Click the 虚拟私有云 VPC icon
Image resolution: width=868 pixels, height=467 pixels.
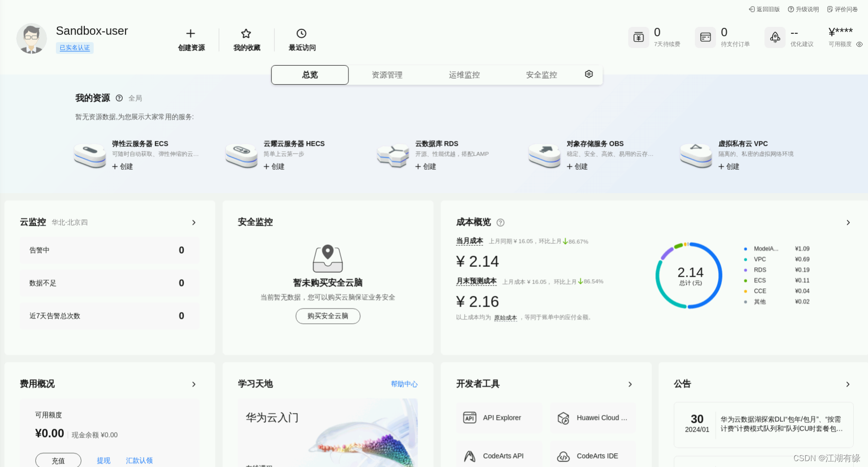(x=696, y=156)
